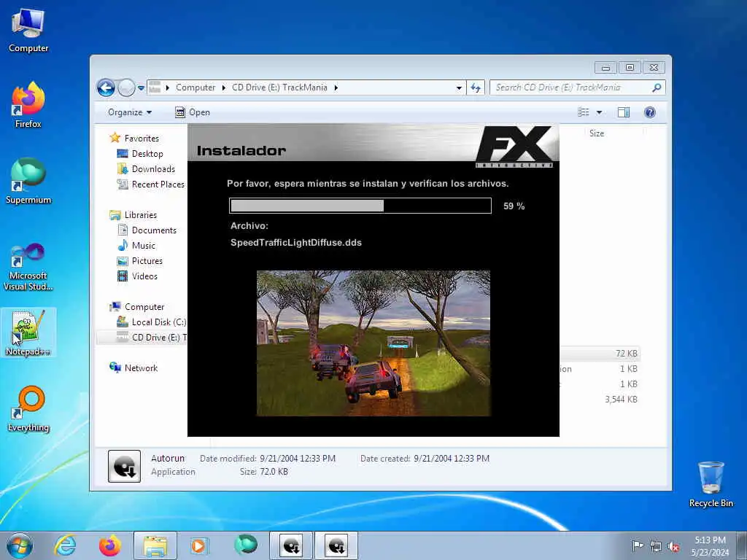This screenshot has width=747, height=560.
Task: Click the Autorun icon in details pane
Action: click(124, 466)
